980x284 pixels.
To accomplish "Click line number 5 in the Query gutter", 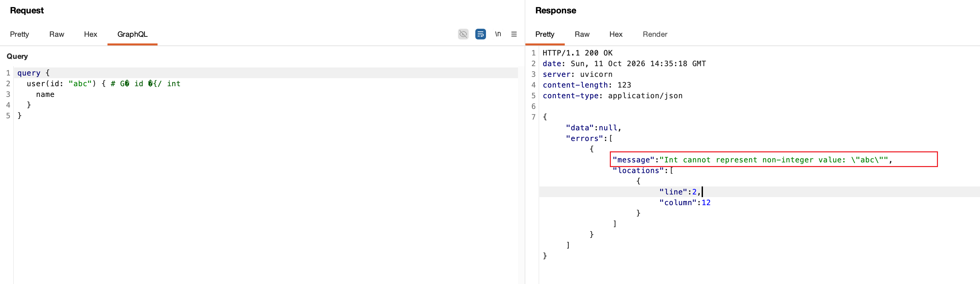I will (8, 115).
